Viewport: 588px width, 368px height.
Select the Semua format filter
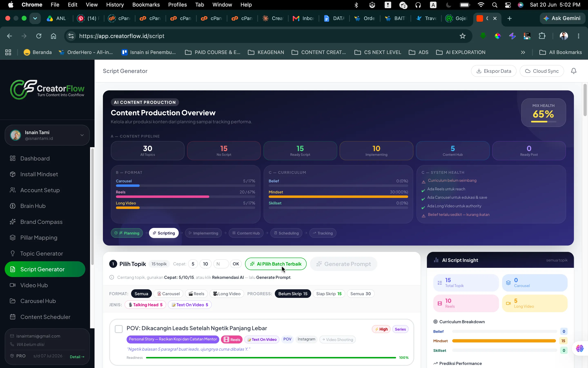click(x=141, y=294)
